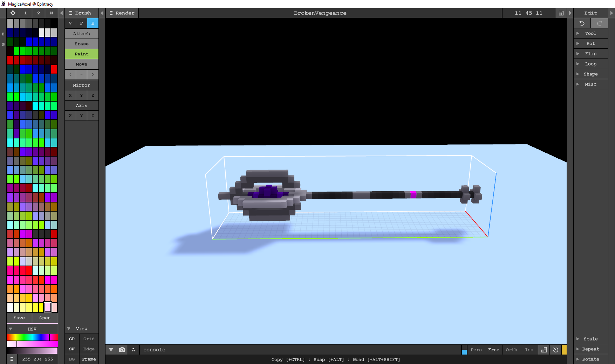This screenshot has width=615, height=364.
Task: Open the MagicaVoxel window title icon
Action: [4, 4]
